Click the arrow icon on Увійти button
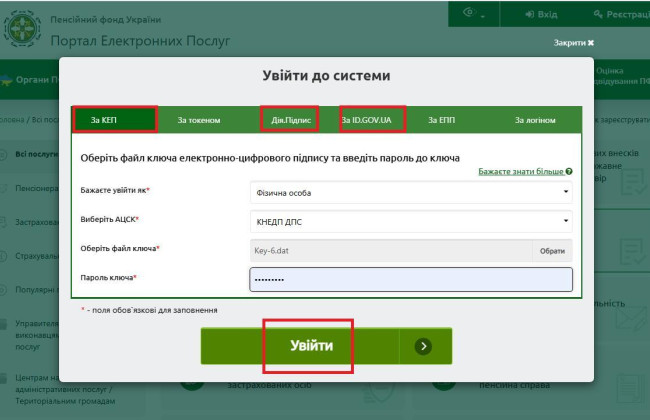 pyautogui.click(x=423, y=346)
